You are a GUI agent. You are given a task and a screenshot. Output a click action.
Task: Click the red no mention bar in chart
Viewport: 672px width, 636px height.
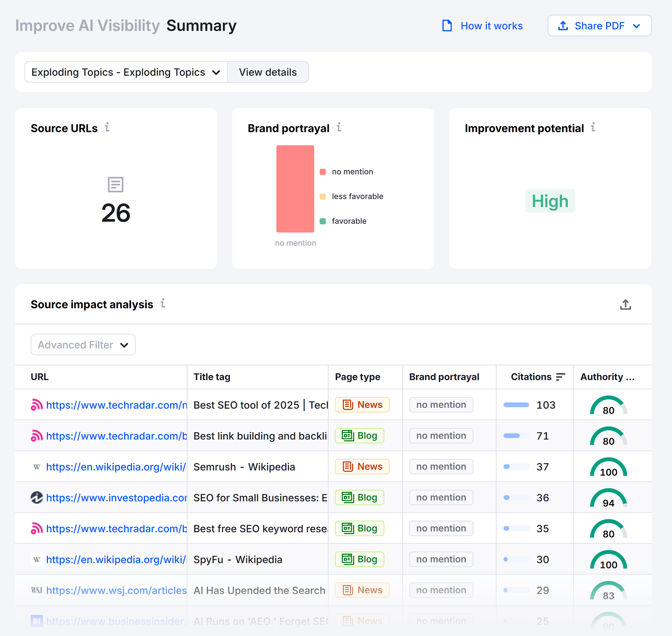pyautogui.click(x=295, y=189)
